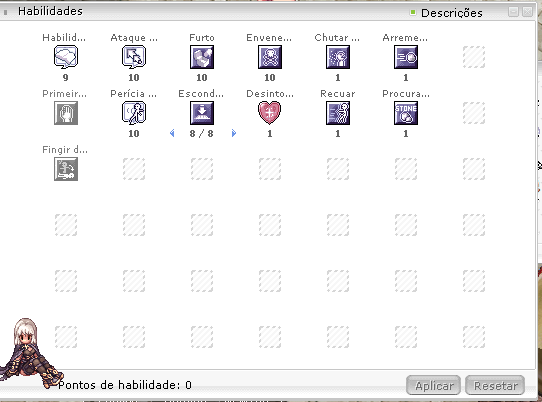542x402 pixels.
Task: Click the grayed Primeir... first aid icon
Action: click(66, 113)
